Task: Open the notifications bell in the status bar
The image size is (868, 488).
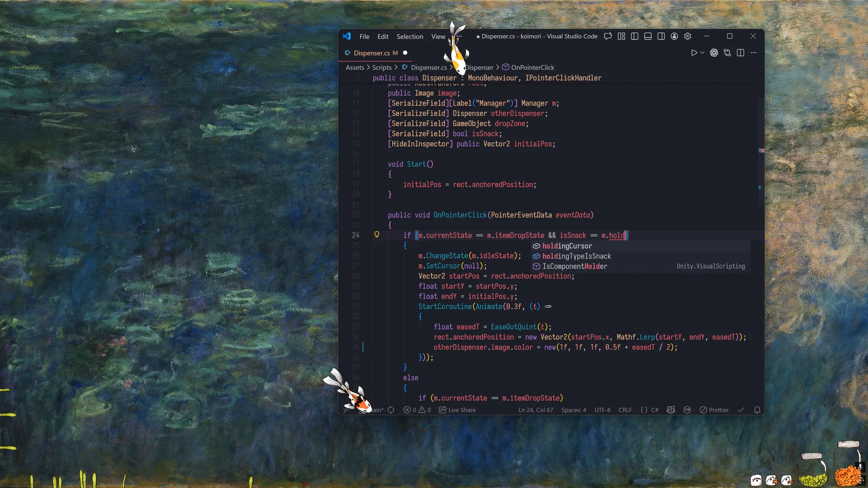Action: click(757, 410)
